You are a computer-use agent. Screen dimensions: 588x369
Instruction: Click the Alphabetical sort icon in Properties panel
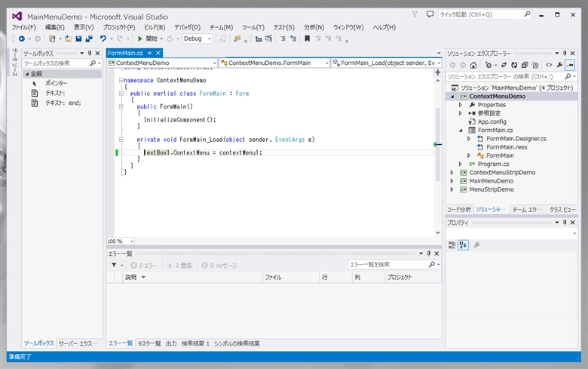463,245
